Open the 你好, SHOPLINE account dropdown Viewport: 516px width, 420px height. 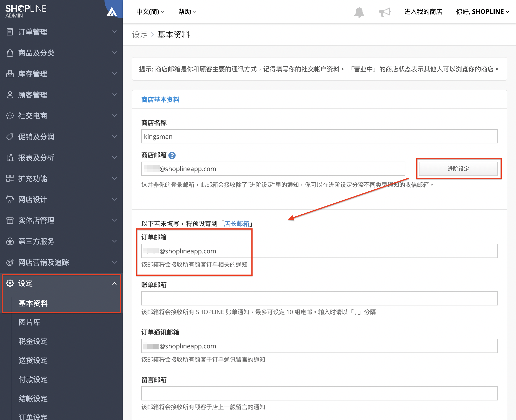click(x=482, y=12)
